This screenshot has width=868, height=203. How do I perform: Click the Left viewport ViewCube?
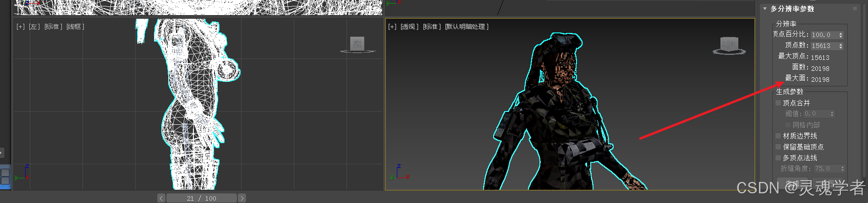point(357,44)
